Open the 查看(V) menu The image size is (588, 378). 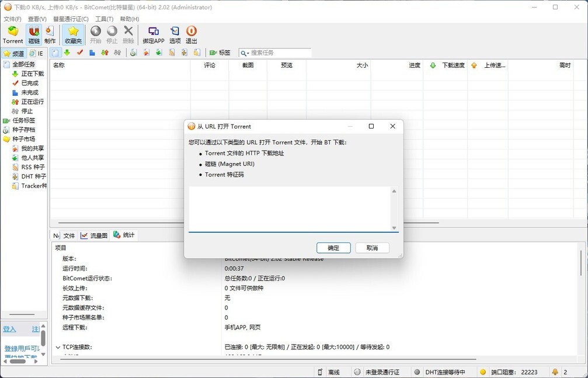(x=37, y=19)
